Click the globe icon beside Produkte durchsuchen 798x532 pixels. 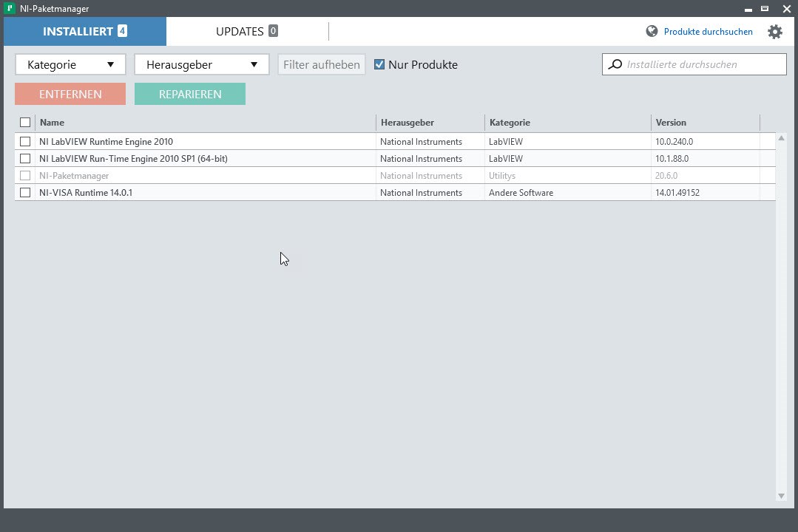click(x=652, y=32)
